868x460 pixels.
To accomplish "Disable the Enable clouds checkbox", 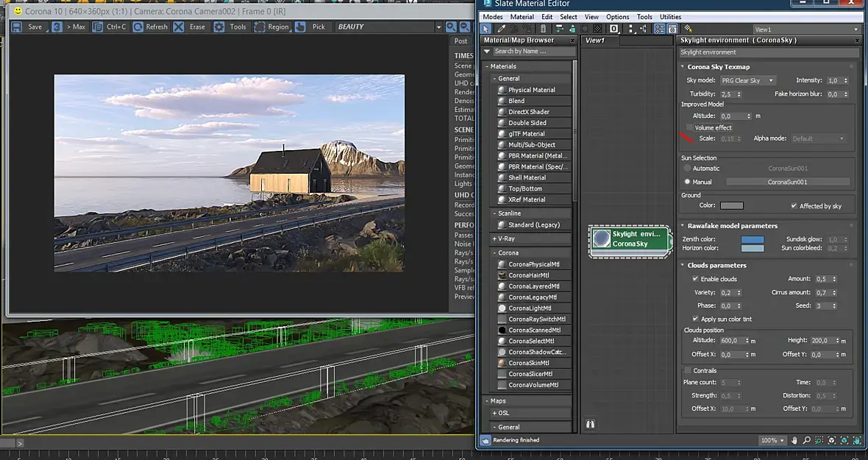I will point(695,279).
